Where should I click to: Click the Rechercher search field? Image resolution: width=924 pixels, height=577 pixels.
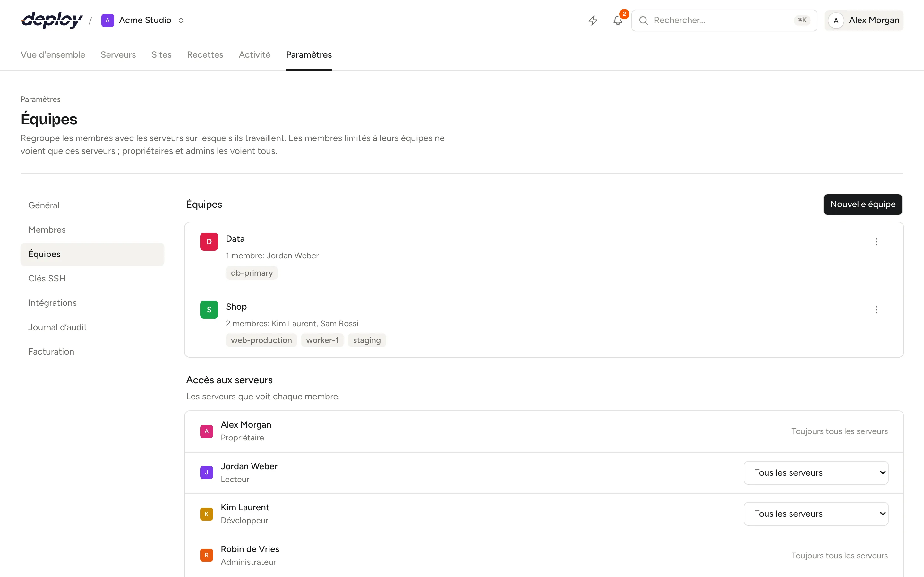(724, 20)
